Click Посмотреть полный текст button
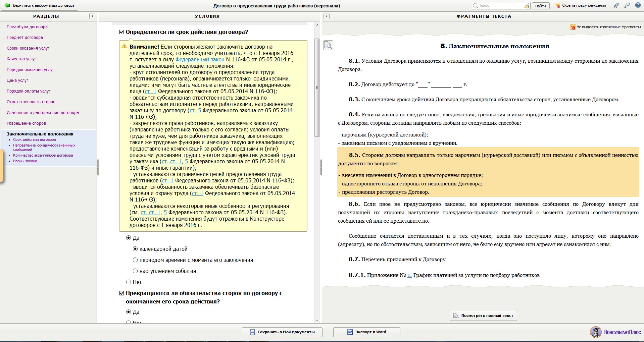This screenshot has height=342, width=644. (483, 316)
